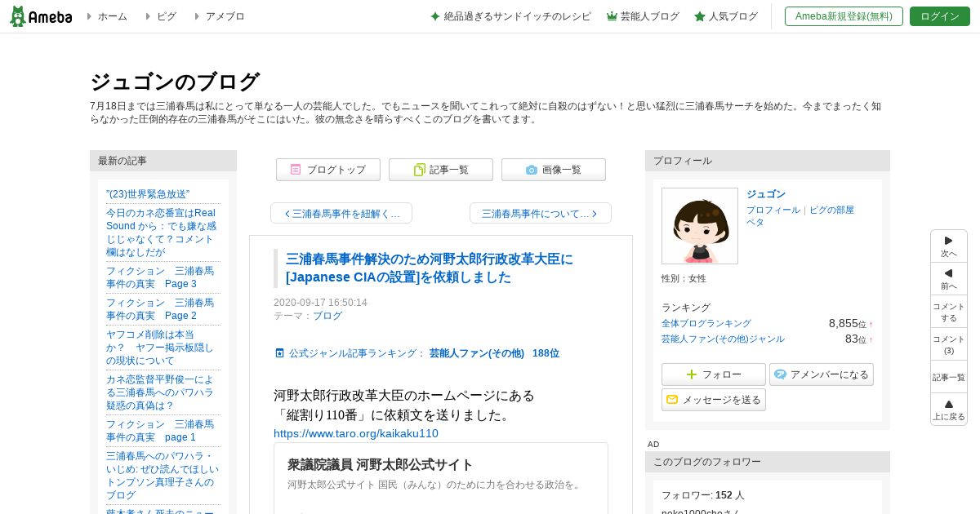Open 人気ブログ star link

[726, 16]
